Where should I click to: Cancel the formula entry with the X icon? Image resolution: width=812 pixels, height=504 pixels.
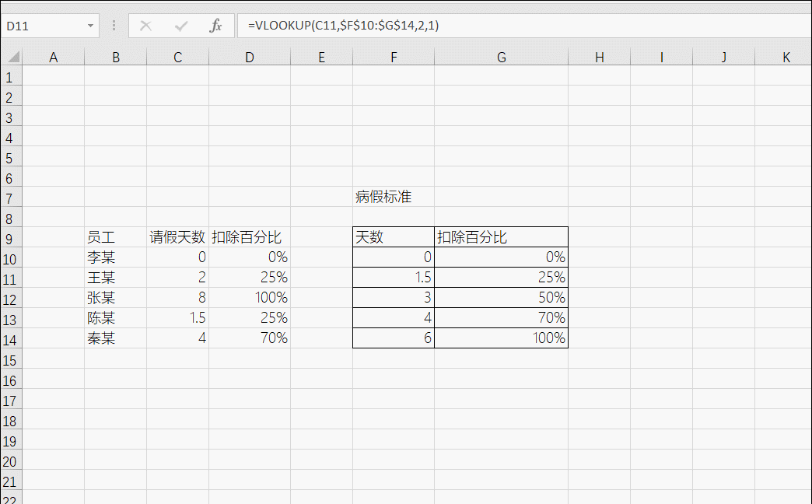pyautogui.click(x=146, y=26)
